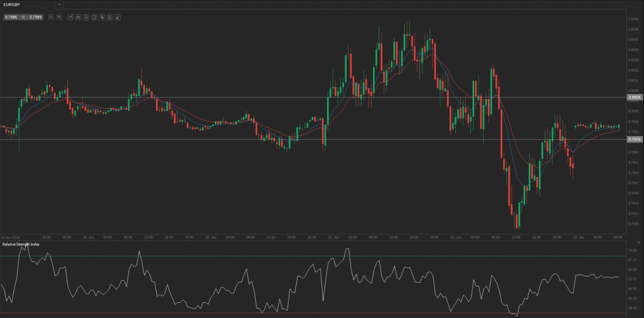This screenshot has height=318, width=644.
Task: Click the 23. Jun date label
Action: coord(579,237)
